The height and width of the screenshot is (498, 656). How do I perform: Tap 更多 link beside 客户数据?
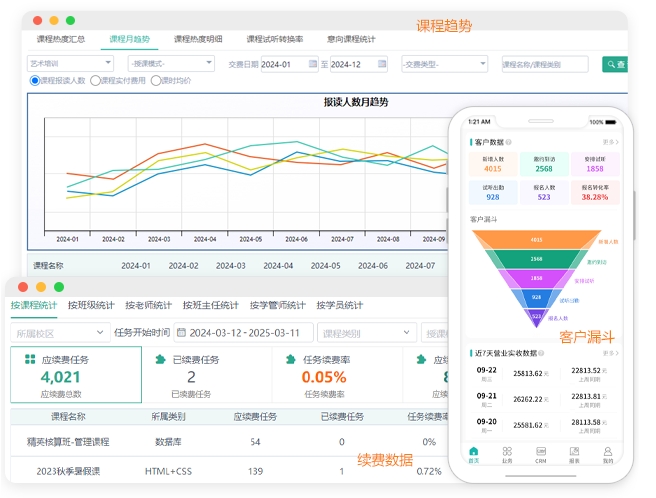[610, 142]
